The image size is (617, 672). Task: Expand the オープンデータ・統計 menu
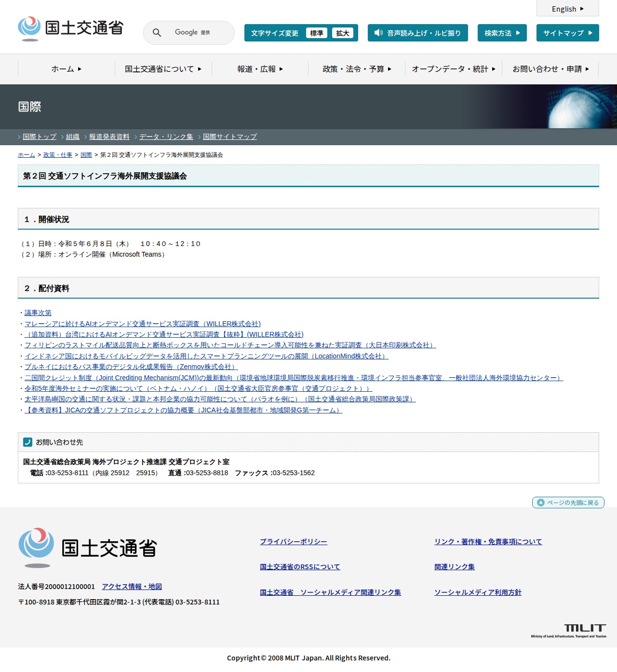454,69
